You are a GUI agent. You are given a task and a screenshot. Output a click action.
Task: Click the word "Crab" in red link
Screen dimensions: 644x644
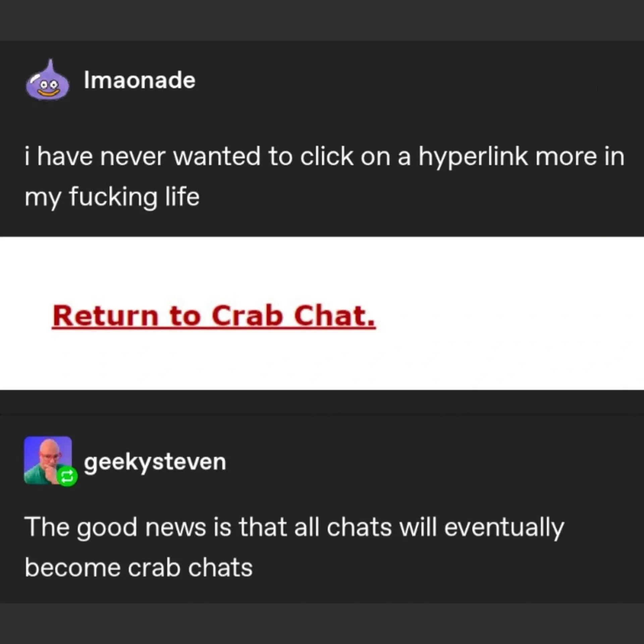click(247, 316)
